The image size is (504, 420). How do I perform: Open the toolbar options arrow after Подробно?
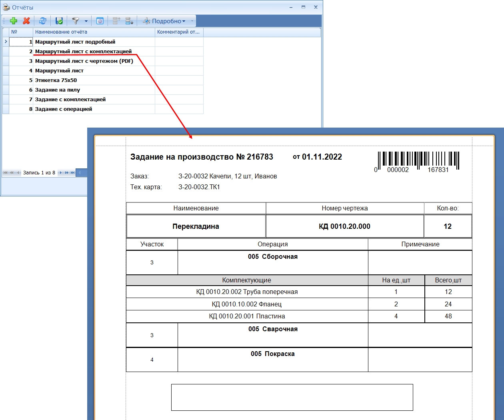coord(192,21)
